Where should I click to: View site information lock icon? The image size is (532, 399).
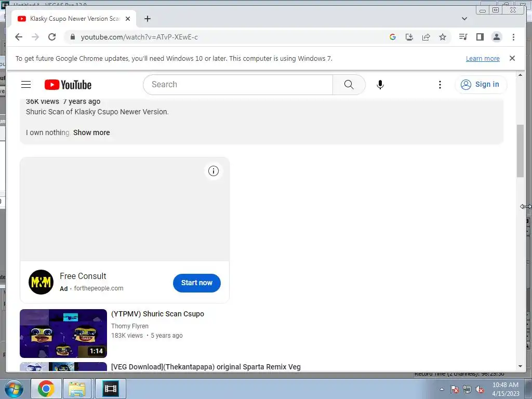72,37
